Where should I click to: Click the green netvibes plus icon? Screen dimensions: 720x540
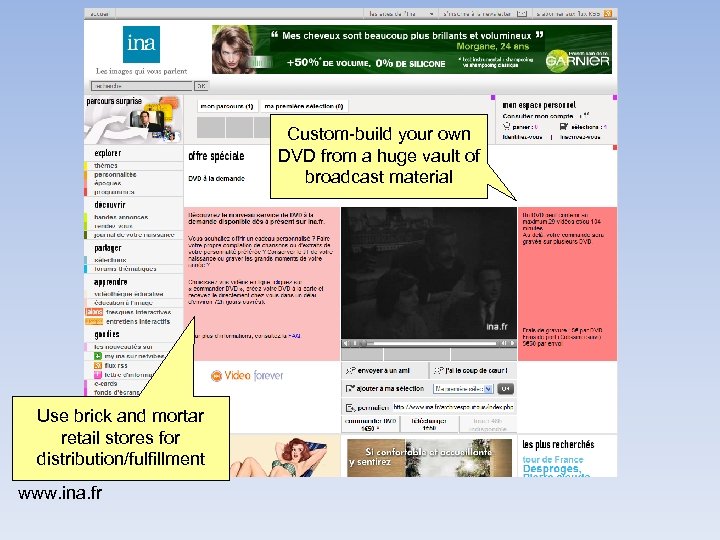click(x=98, y=356)
